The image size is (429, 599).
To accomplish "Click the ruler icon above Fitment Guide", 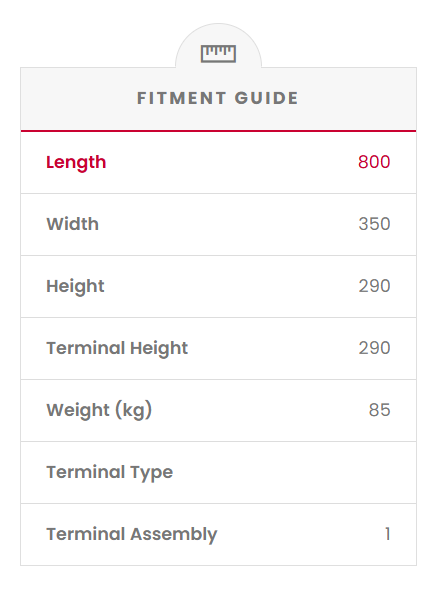I will (x=218, y=53).
